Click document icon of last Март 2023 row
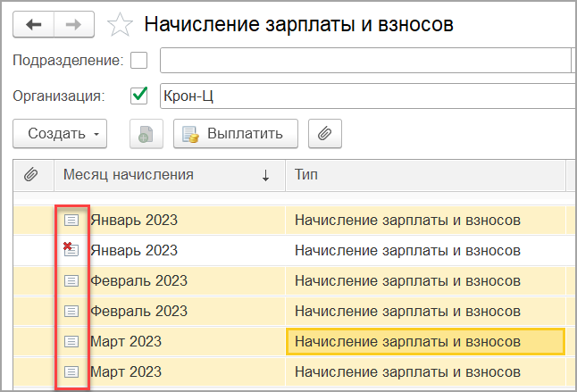 pyautogui.click(x=71, y=372)
